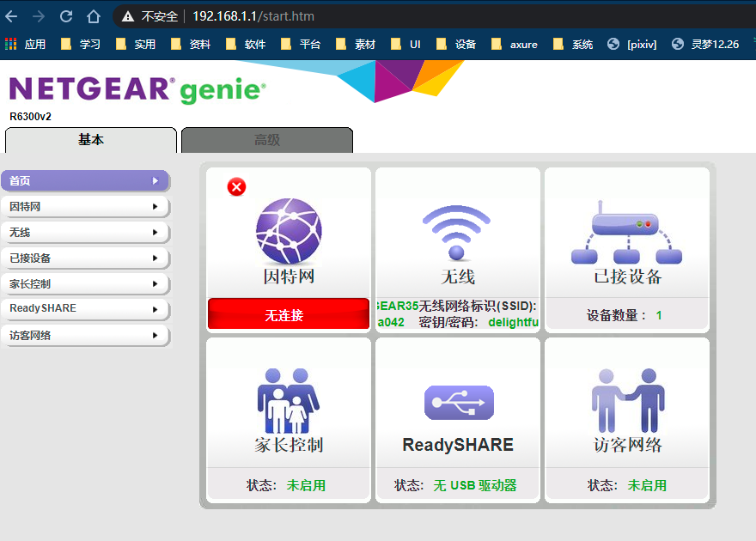Open the [pixiv] bookmark
756x541 pixels.
(x=631, y=45)
